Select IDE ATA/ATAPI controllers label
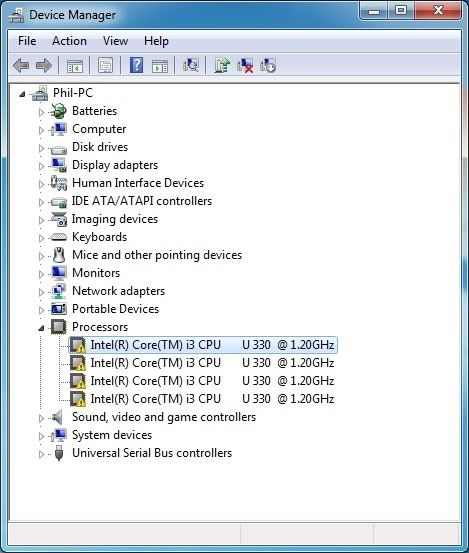Viewport: 469px width, 553px height. click(142, 201)
